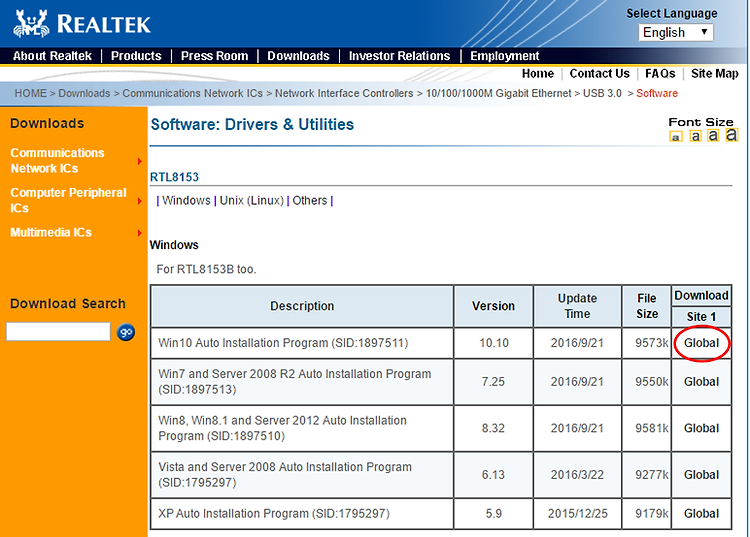Click Downloads in the breadcrumb
The width and height of the screenshot is (750, 537).
point(84,93)
